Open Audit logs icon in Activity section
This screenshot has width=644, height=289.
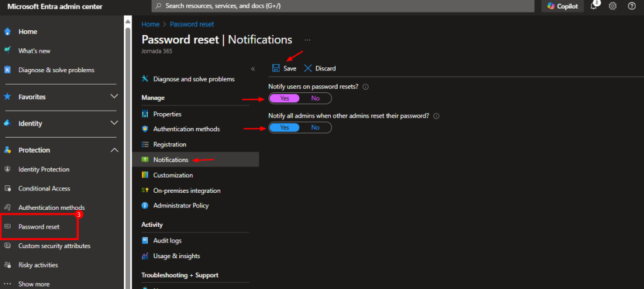pyautogui.click(x=145, y=241)
